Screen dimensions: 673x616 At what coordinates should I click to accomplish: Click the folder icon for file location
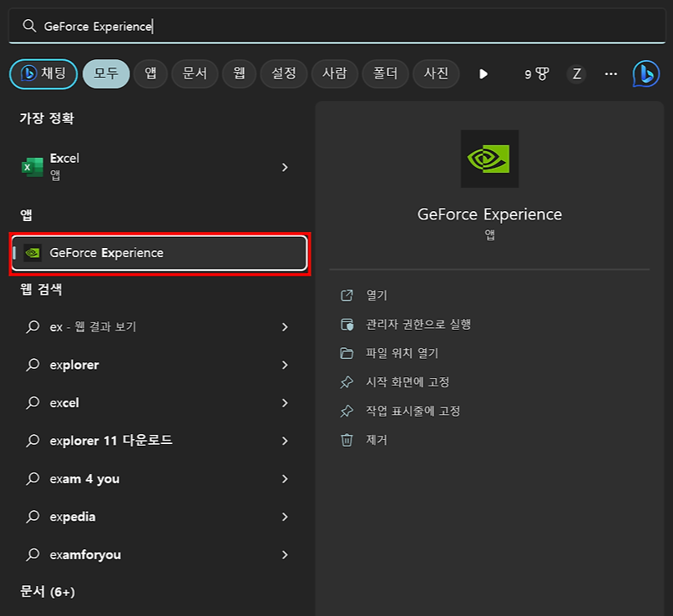(x=347, y=353)
